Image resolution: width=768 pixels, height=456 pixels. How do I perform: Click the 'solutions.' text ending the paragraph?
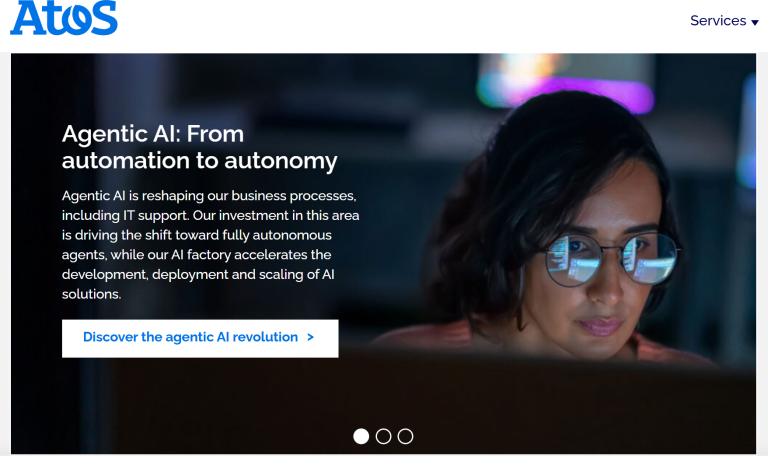[91, 294]
